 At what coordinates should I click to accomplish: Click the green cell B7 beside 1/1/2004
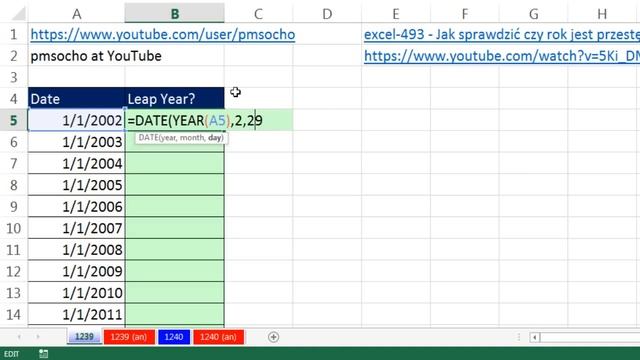175,164
